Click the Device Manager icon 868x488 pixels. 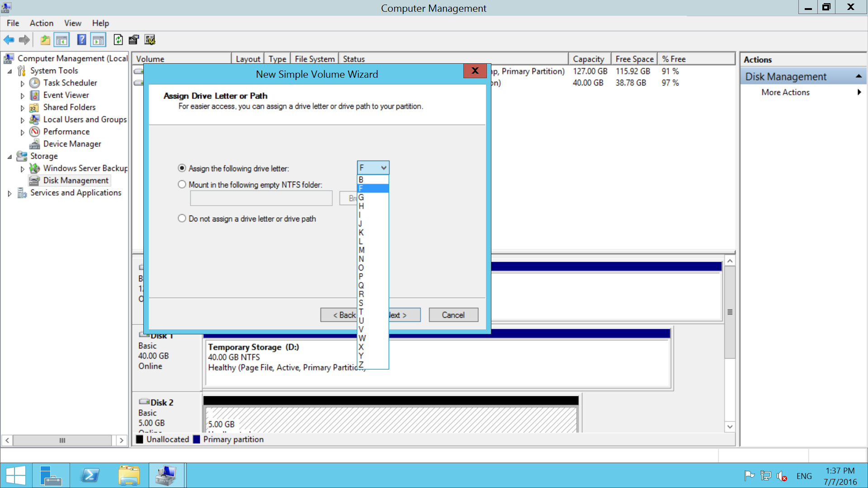[x=34, y=144]
